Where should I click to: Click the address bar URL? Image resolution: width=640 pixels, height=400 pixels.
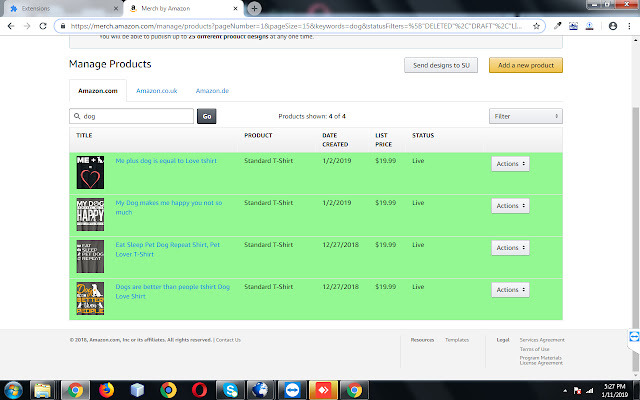(296, 26)
